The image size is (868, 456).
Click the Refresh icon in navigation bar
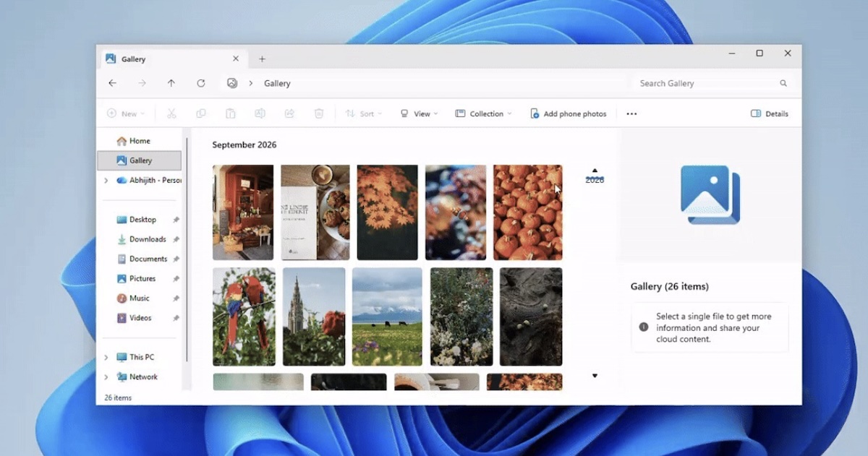click(201, 83)
